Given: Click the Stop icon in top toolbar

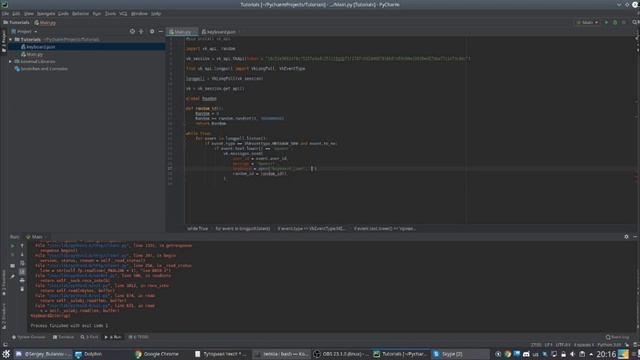Looking at the screenshot, I should pos(624,22).
